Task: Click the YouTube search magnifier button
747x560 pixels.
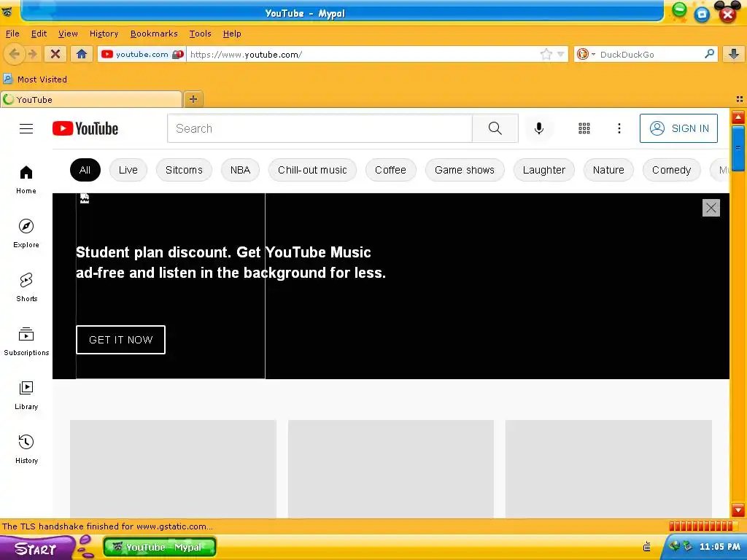Action: [495, 128]
